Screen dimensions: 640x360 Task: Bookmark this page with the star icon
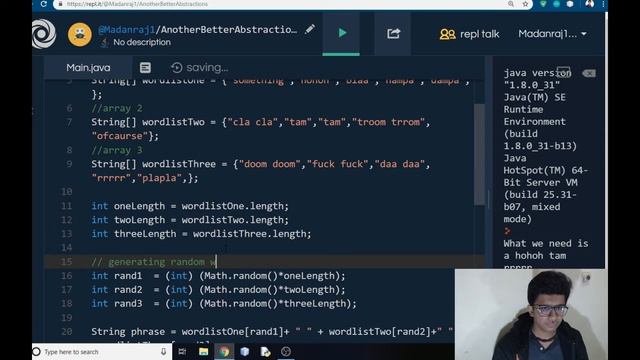(525, 4)
